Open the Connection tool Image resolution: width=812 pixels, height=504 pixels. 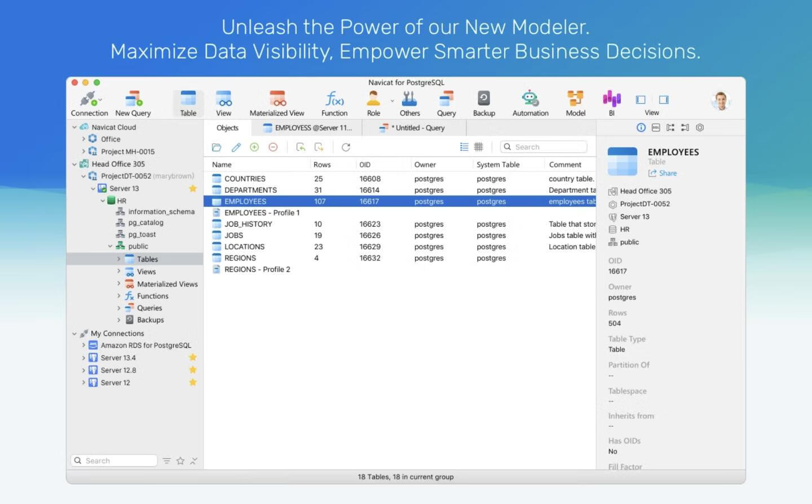(x=89, y=104)
